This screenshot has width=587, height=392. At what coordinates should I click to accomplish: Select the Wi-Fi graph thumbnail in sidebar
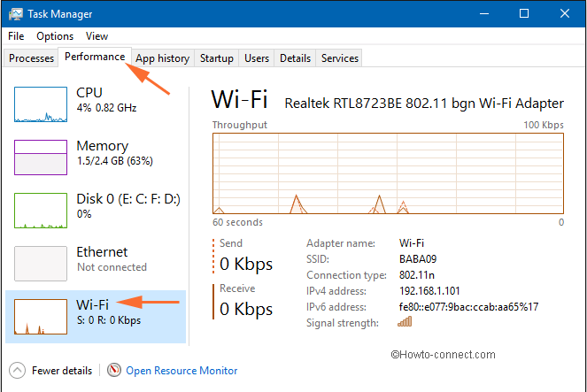(41, 317)
